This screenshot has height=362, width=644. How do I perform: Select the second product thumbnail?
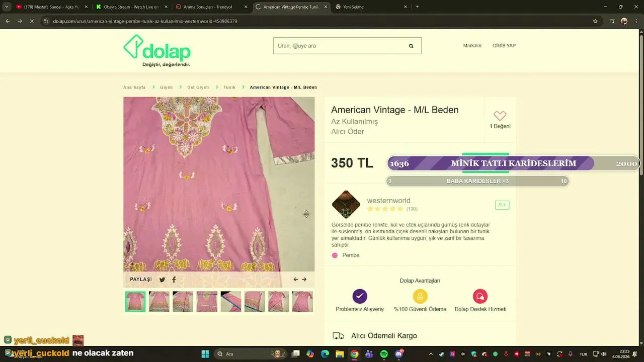click(x=159, y=301)
